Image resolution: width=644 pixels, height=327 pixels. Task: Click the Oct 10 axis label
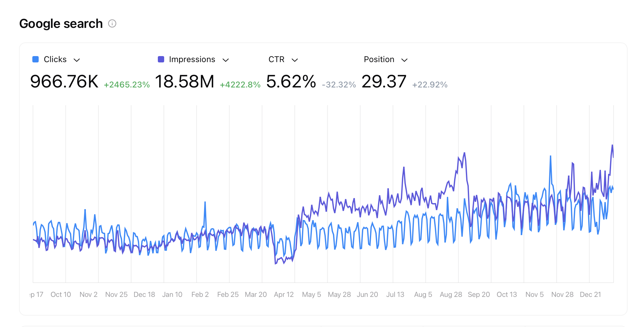tap(61, 294)
